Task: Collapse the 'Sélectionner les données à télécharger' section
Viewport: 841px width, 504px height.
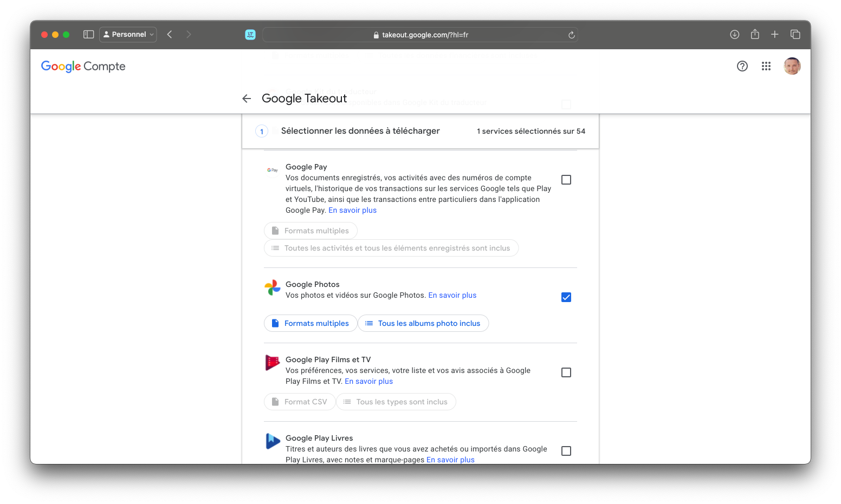Action: [360, 131]
